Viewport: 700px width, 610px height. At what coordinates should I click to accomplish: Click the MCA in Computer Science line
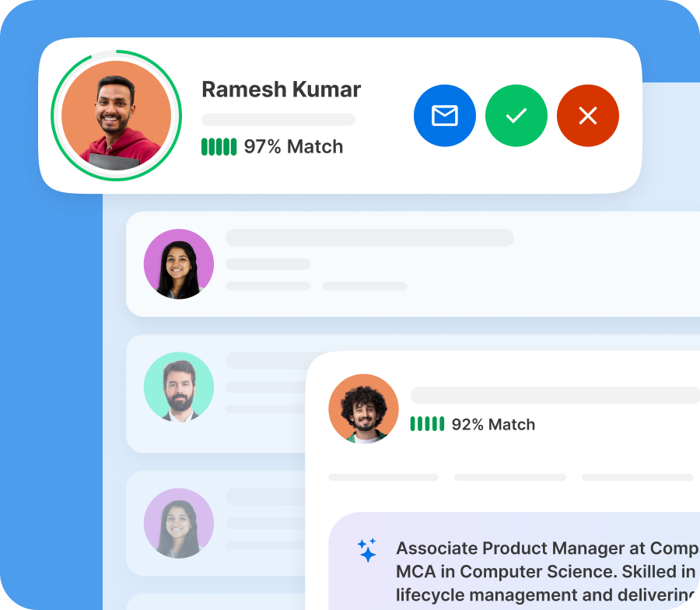coord(545,572)
